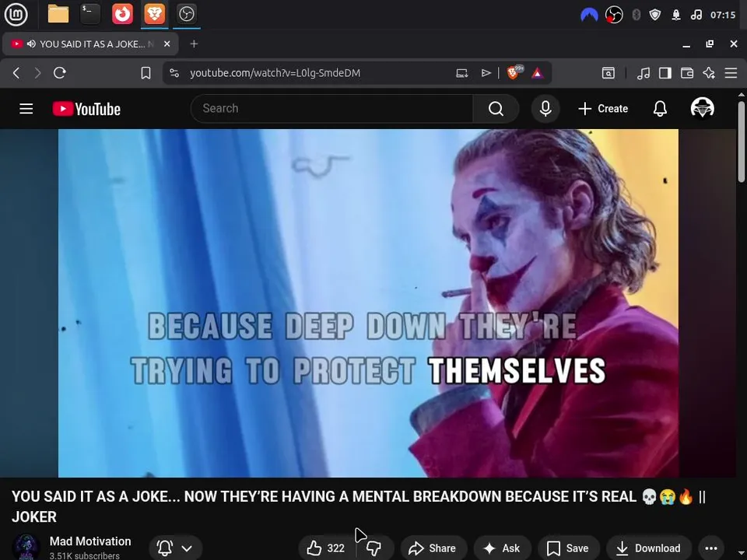This screenshot has width=747, height=560.
Task: Like the video with 322 likes
Action: tap(326, 548)
